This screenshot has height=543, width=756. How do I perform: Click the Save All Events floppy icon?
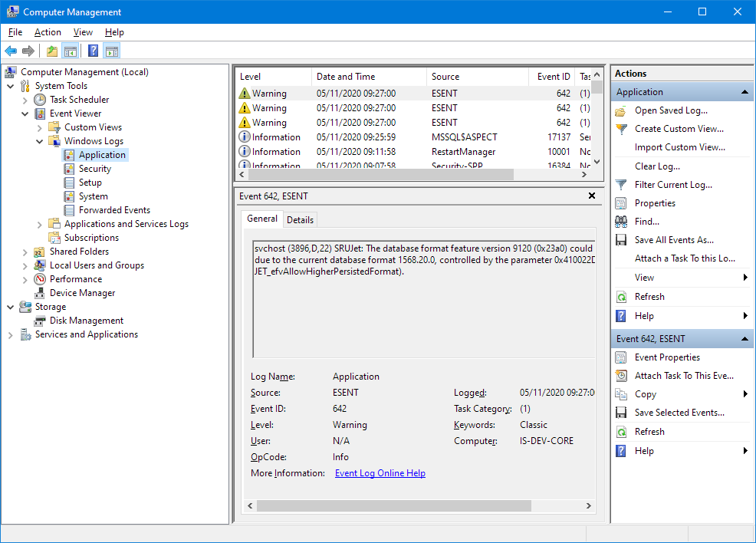621,240
